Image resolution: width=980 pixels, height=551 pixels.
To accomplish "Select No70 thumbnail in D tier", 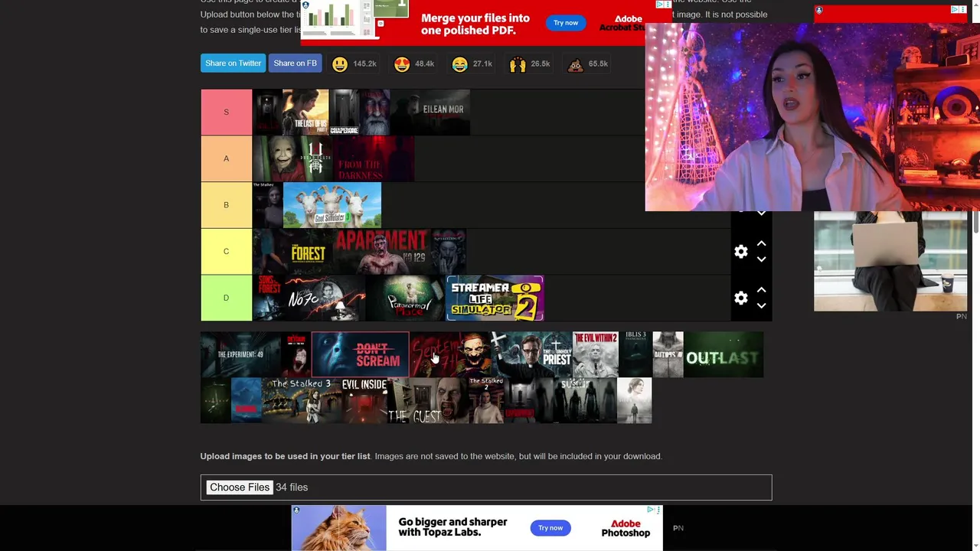I will [x=325, y=298].
